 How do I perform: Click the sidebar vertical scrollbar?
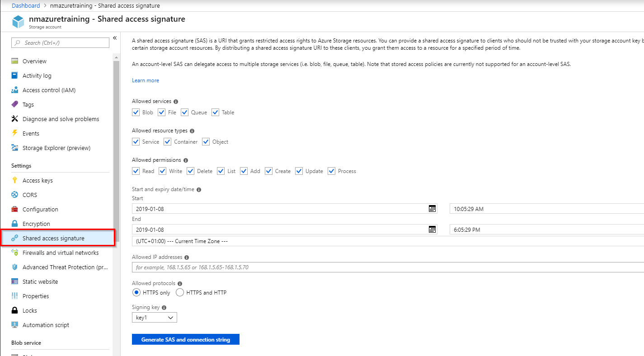click(x=117, y=136)
